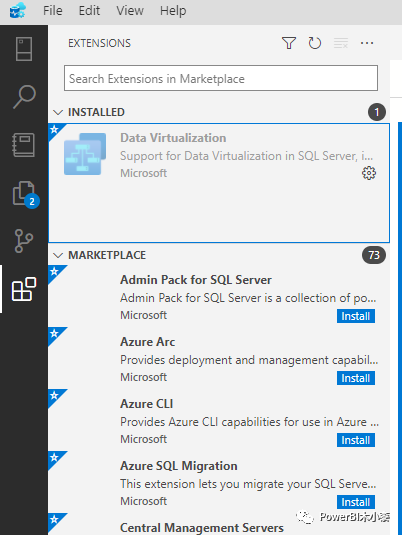402x535 pixels.
Task: Install the Azure SQL Migration extension
Action: 356,502
